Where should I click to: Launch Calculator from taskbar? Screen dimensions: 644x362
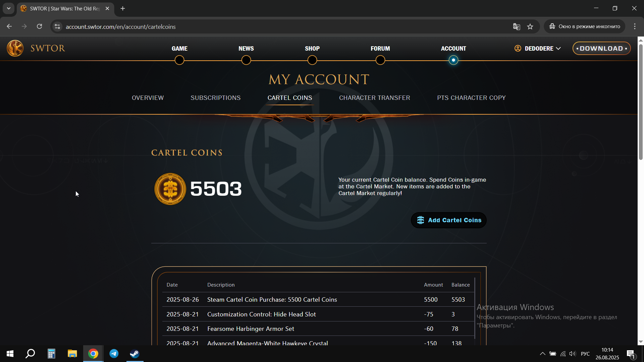pos(51,354)
